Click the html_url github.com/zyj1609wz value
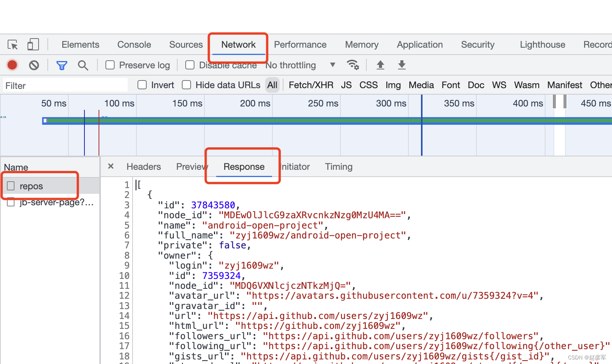 click(x=318, y=326)
